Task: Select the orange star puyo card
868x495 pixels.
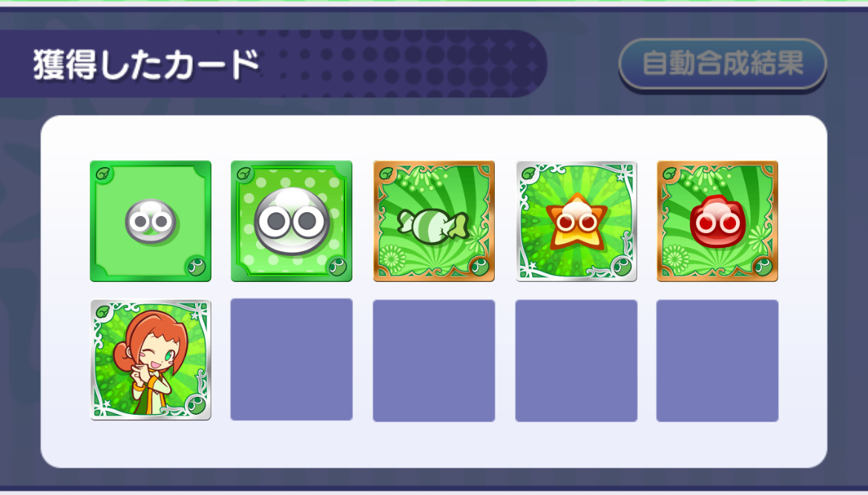Action: pyautogui.click(x=576, y=221)
